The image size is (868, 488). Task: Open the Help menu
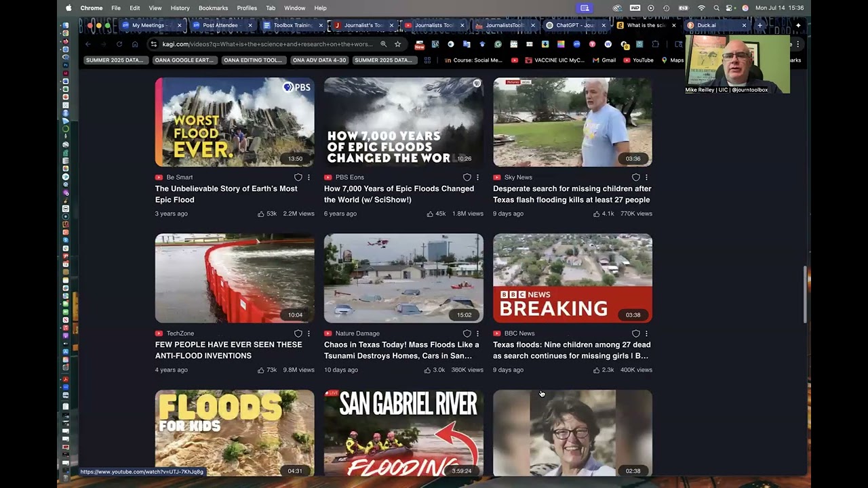320,8
